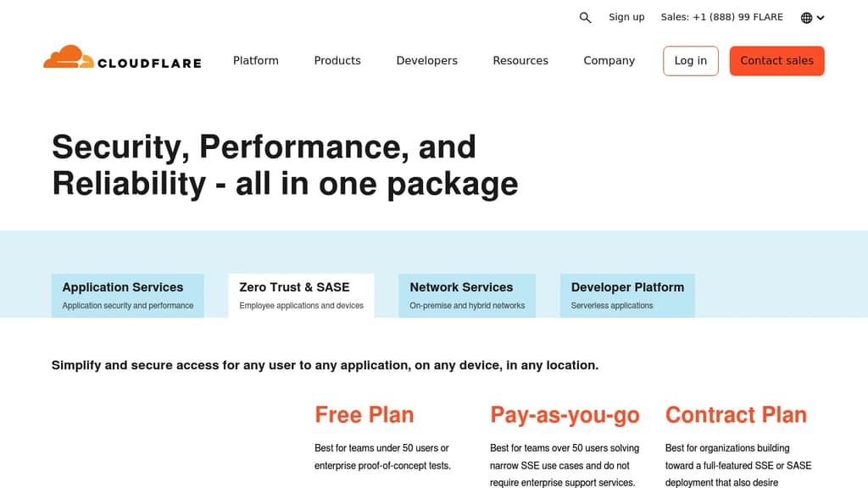Click the Log in button
This screenshot has width=868, height=488.
[691, 61]
